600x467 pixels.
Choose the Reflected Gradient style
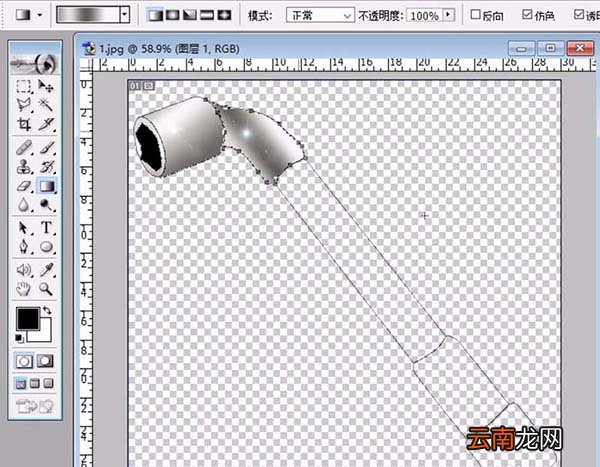[x=207, y=15]
